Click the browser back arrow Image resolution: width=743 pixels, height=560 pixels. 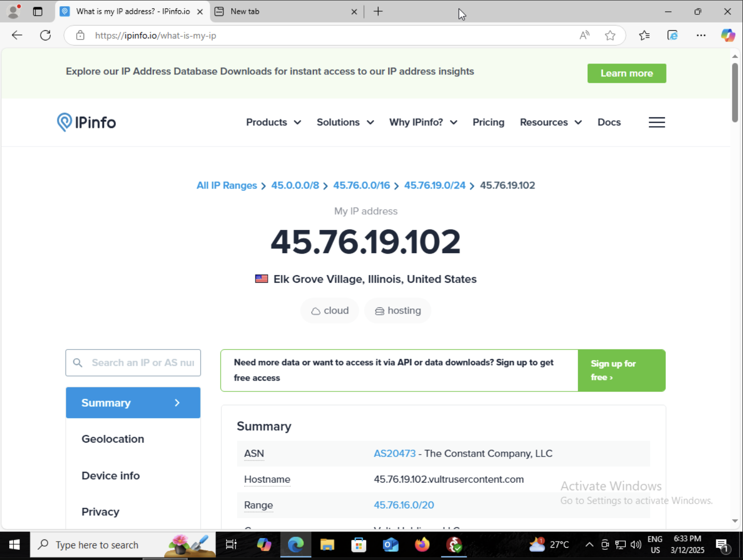[x=17, y=35]
